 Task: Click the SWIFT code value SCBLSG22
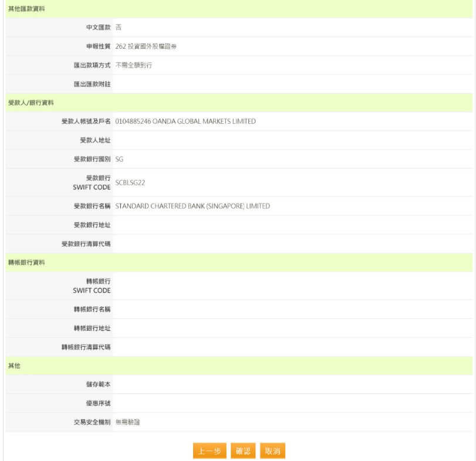tap(130, 182)
